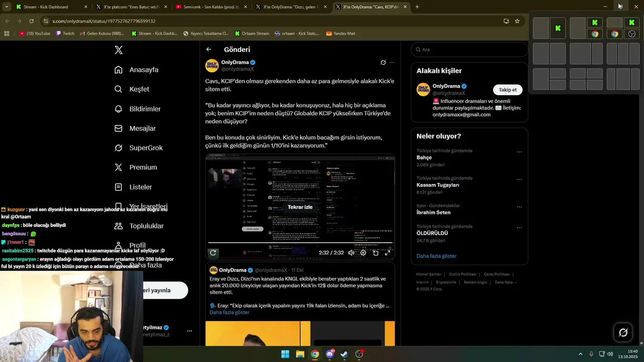Open Discord from the taskbar
The height and width of the screenshot is (362, 644).
point(330,354)
